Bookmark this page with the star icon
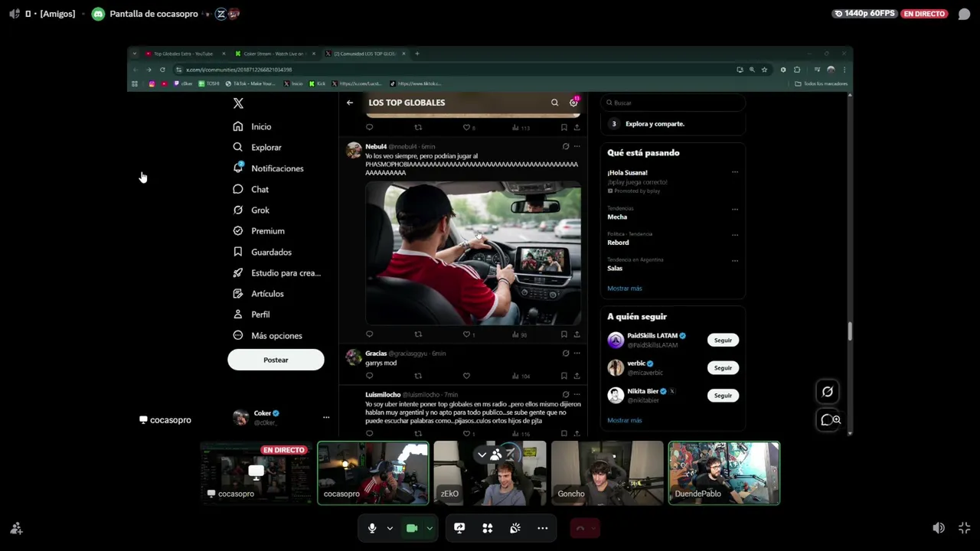Viewport: 980px width, 551px height. pyautogui.click(x=764, y=70)
